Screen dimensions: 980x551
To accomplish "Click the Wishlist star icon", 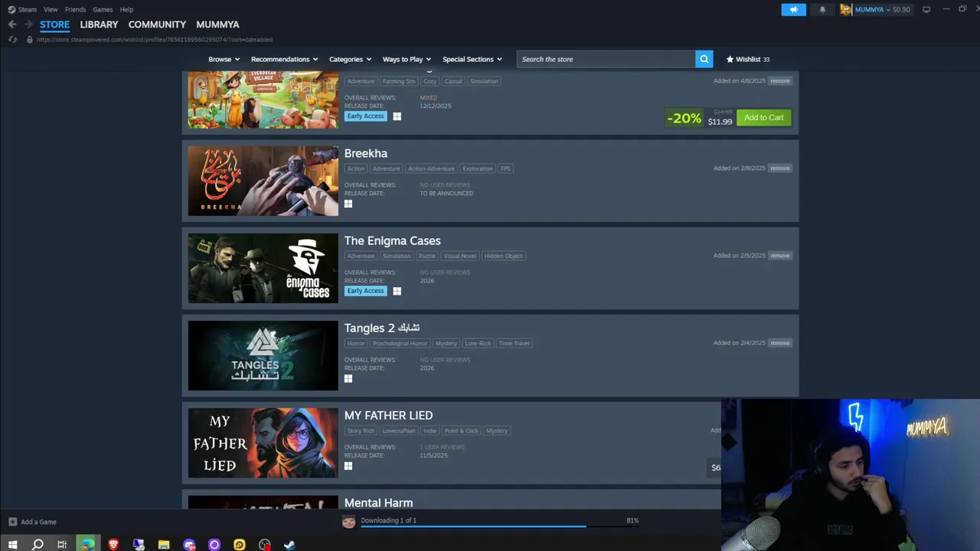I will [730, 59].
